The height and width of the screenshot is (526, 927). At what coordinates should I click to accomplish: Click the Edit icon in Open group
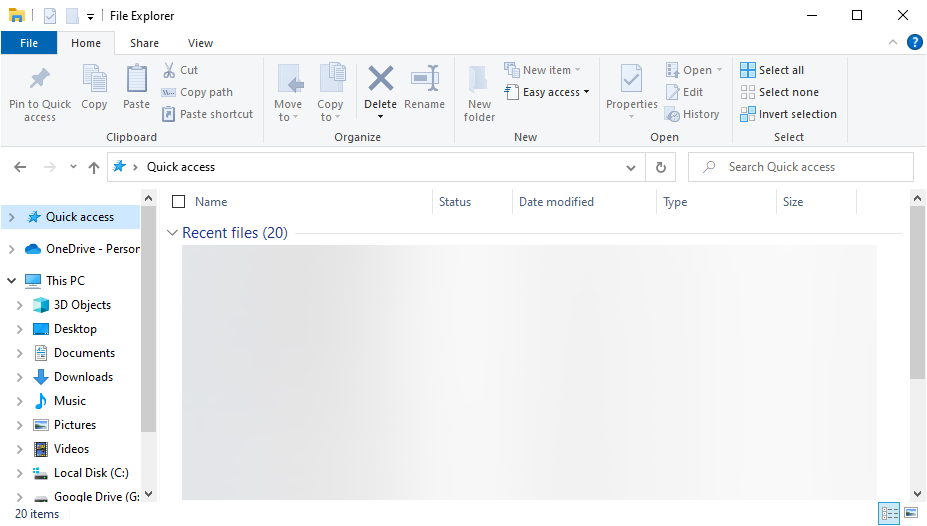(673, 92)
